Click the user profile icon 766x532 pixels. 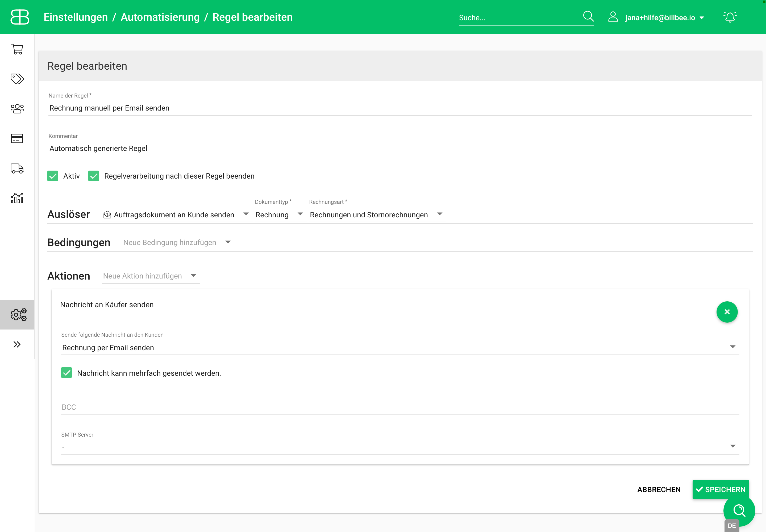[x=613, y=17]
